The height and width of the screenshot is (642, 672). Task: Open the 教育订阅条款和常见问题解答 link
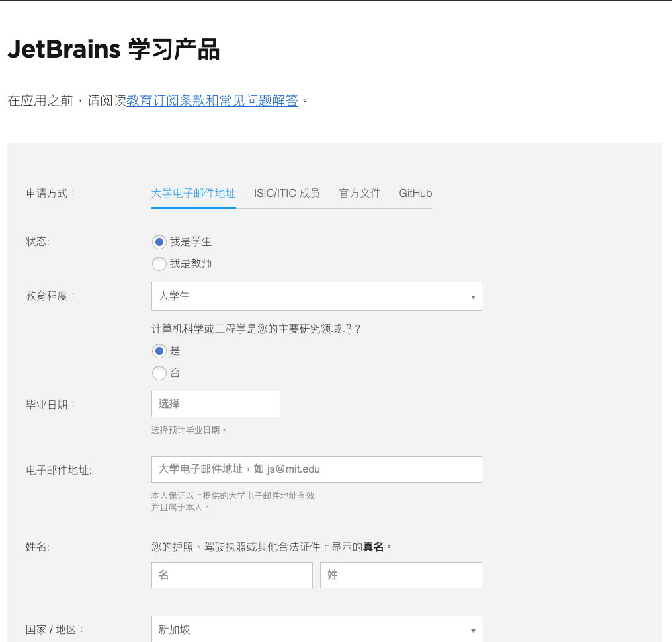pyautogui.click(x=212, y=100)
